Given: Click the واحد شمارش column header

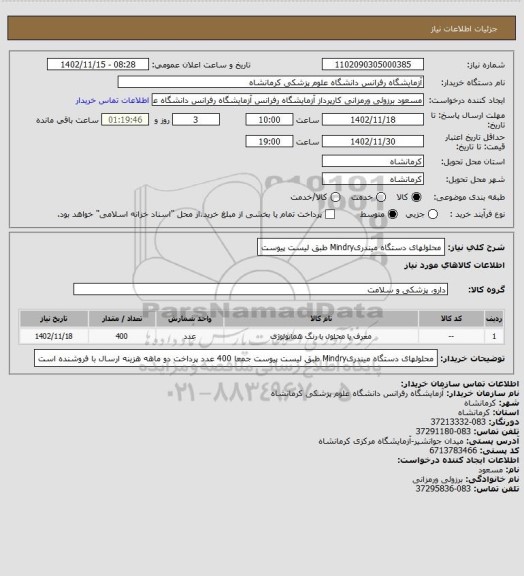Looking at the screenshot, I should click(x=190, y=318).
